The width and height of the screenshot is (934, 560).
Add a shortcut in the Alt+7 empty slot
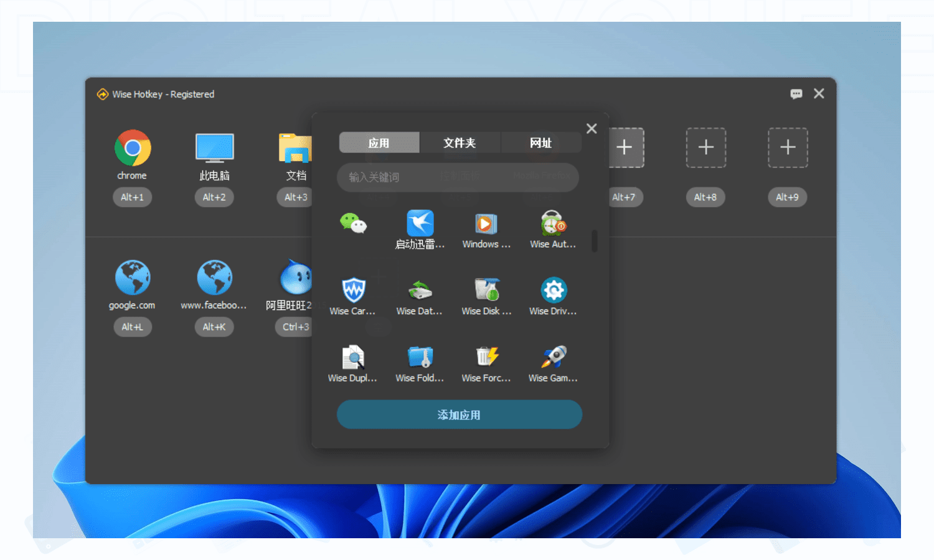[625, 147]
